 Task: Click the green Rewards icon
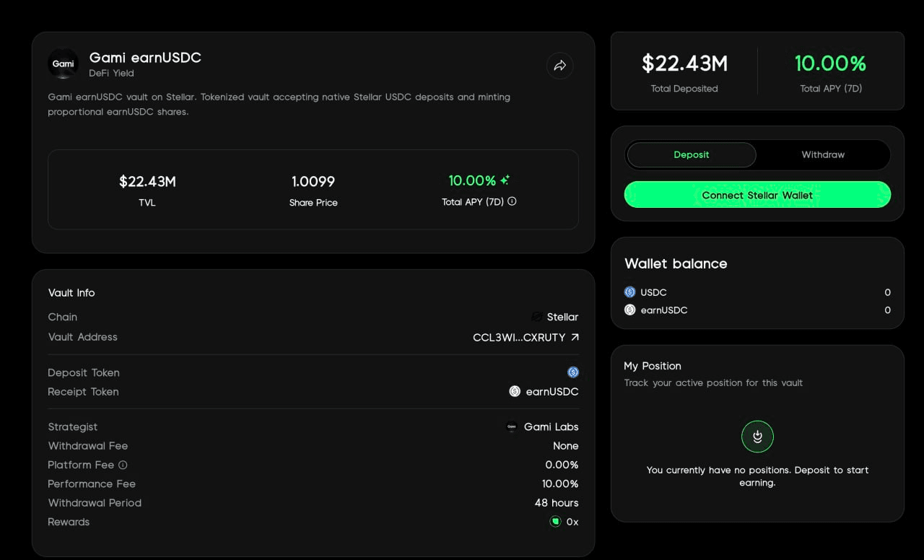(x=555, y=522)
